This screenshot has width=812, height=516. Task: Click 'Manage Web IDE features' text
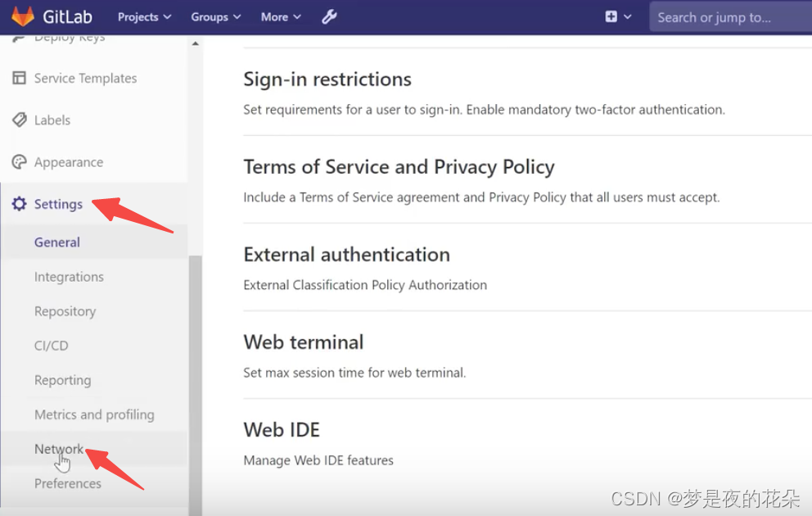318,460
